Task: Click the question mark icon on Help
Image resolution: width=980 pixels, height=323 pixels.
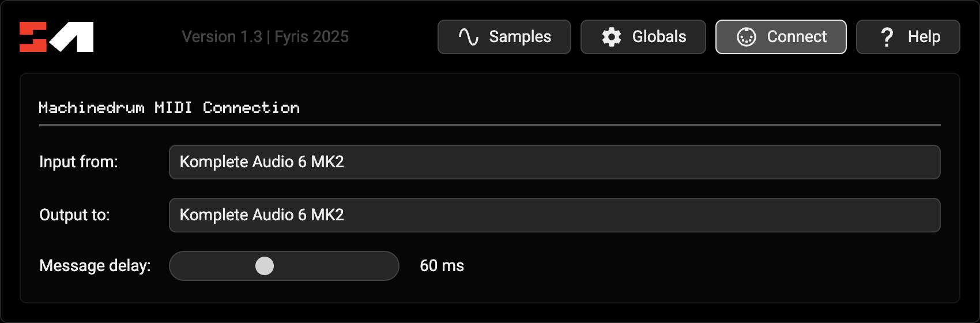Action: coord(887,37)
